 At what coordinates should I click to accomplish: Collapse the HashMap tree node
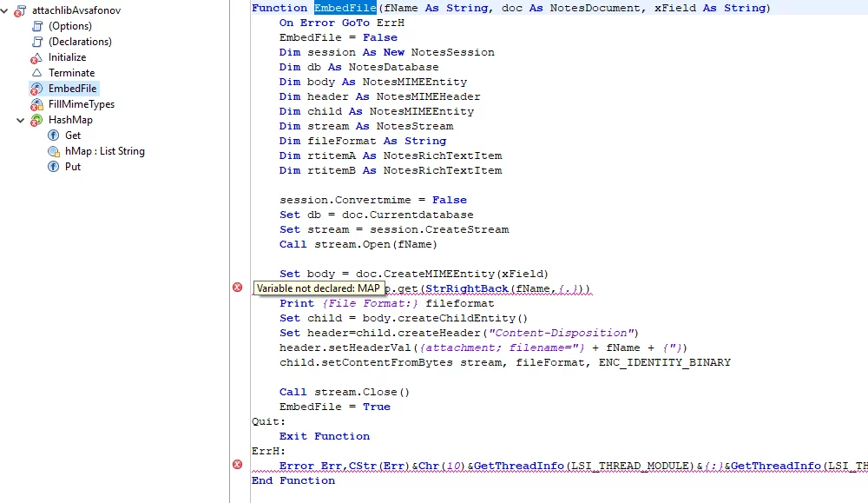click(20, 119)
